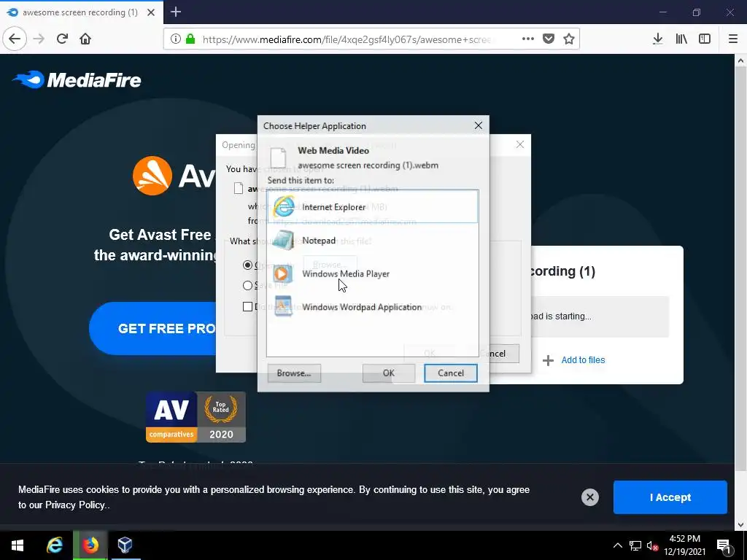The image size is (747, 560).
Task: Open taskbar clock showing 4:52 PM
Action: click(684, 545)
